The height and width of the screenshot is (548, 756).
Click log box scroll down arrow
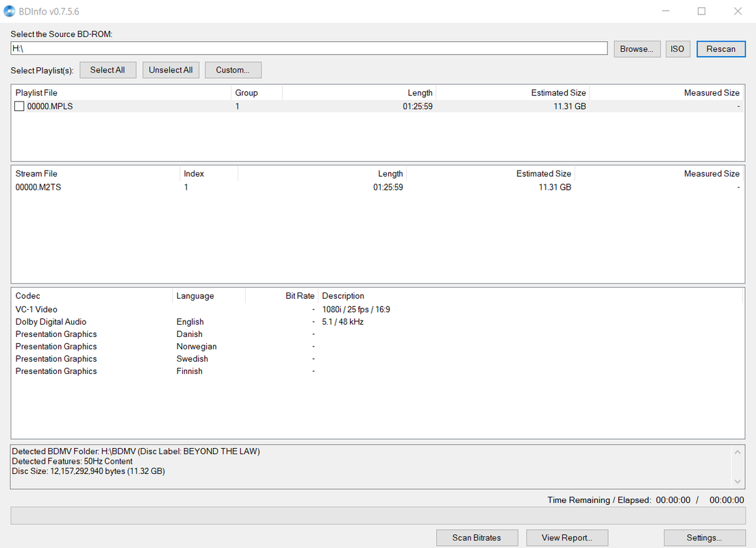738,482
